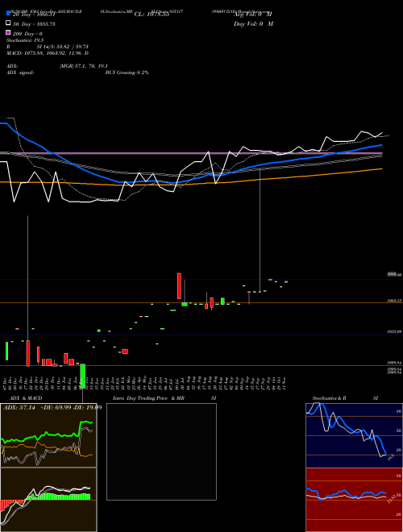Click the leftmost green candlestick
403x532 pixels.
tap(6, 351)
